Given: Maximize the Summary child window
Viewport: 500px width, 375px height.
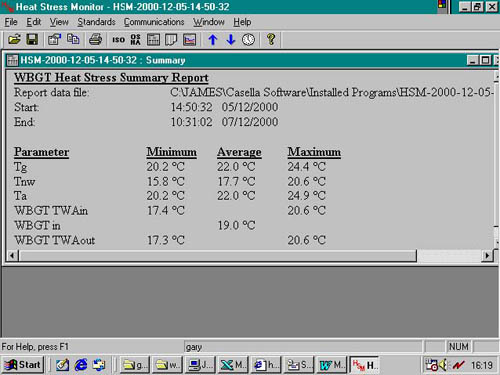Looking at the screenshot, I should [x=485, y=60].
